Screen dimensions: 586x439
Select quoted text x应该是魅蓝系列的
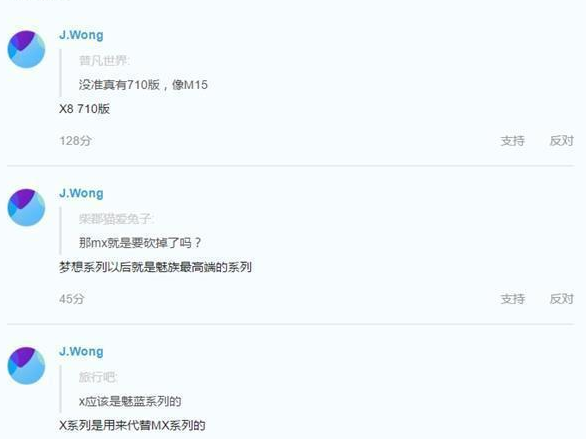click(130, 401)
